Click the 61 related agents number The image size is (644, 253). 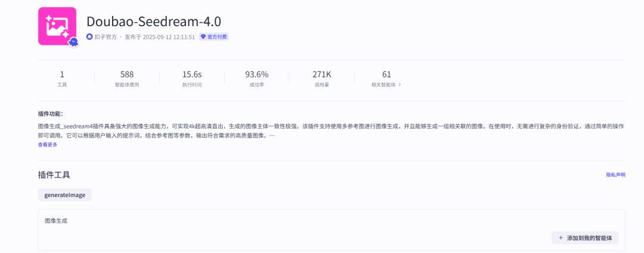pyautogui.click(x=386, y=74)
